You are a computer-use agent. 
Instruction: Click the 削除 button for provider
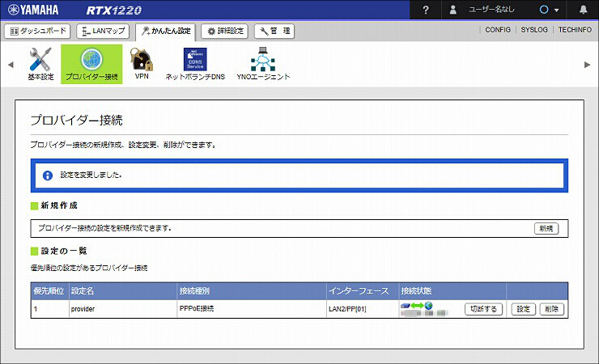click(551, 309)
